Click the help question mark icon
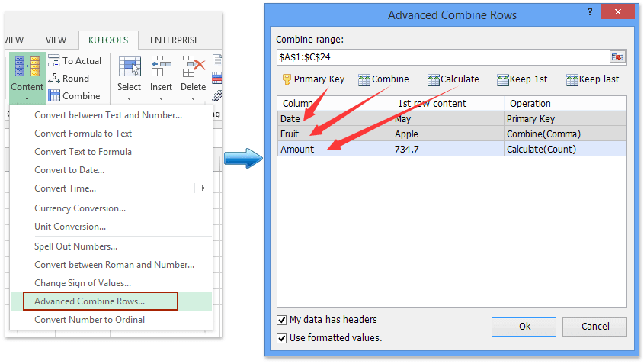 click(590, 11)
